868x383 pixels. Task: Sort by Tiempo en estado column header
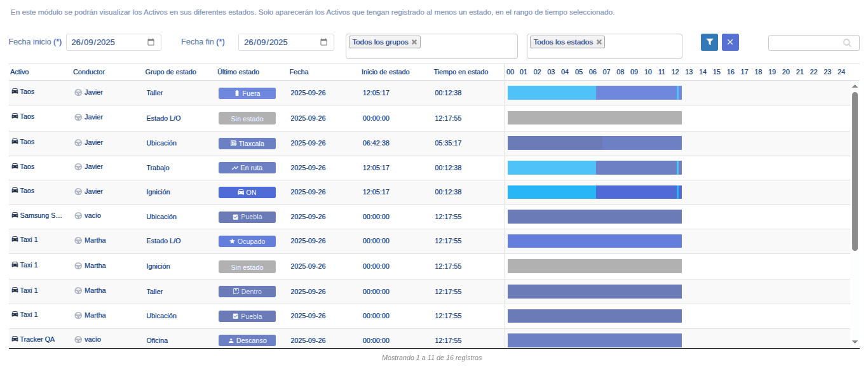click(x=461, y=72)
